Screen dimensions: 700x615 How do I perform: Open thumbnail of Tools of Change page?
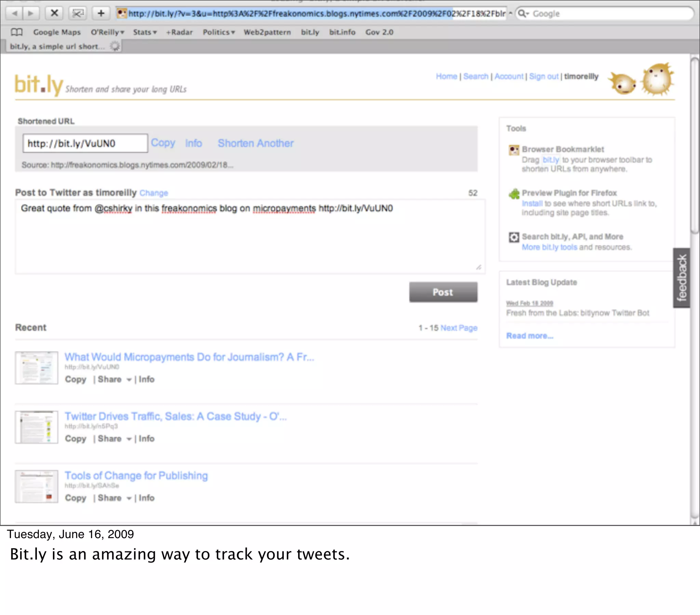[37, 486]
